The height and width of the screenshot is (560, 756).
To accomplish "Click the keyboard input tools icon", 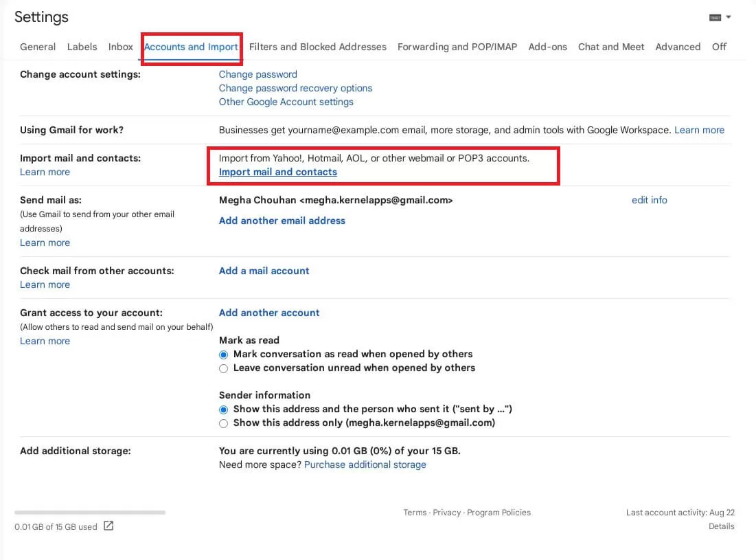I will coord(714,16).
